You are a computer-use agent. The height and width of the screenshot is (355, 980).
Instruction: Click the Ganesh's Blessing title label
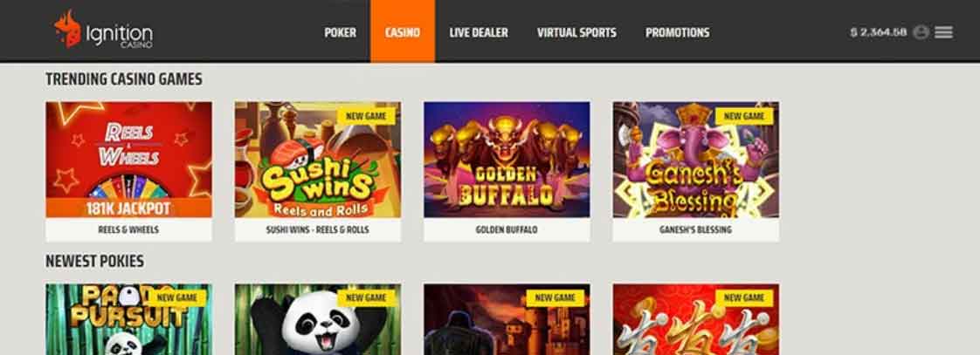pyautogui.click(x=695, y=229)
